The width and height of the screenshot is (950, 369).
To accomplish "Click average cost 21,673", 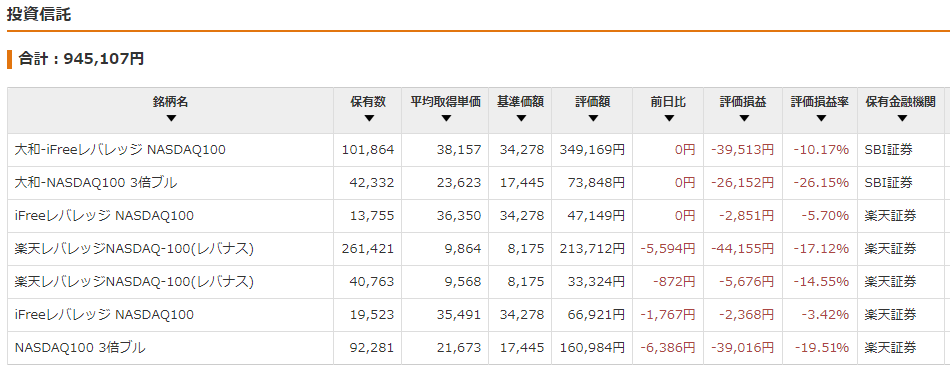I will point(459,348).
